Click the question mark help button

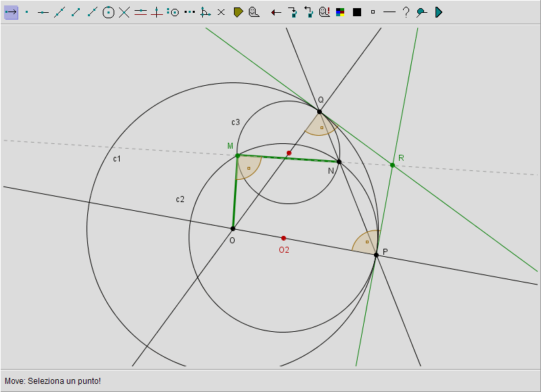point(406,12)
